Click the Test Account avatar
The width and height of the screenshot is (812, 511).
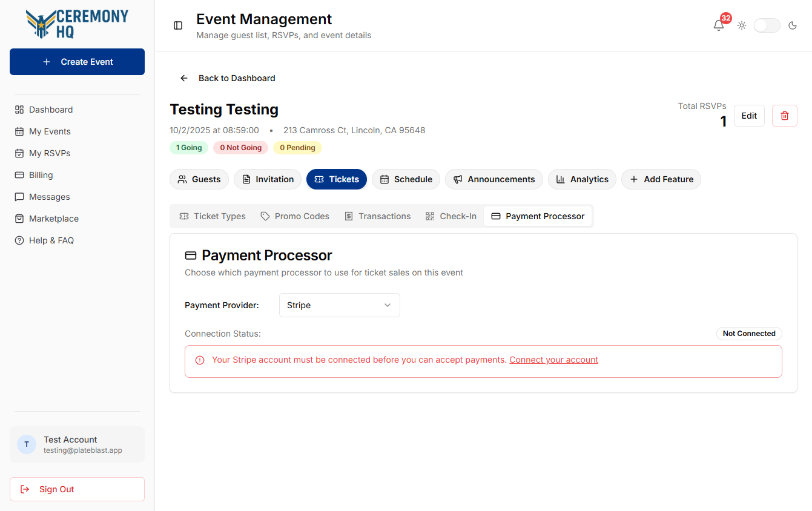point(27,444)
